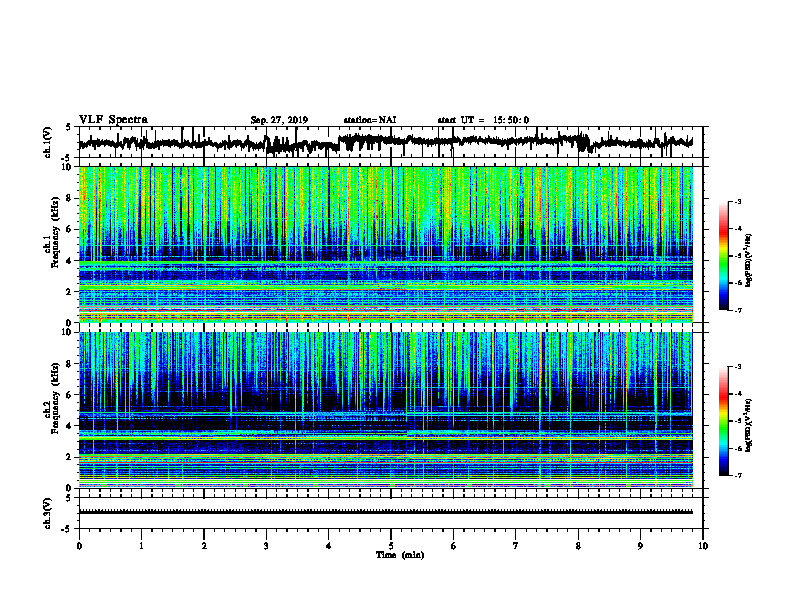The image size is (792, 612).
Task: Click the time axis tick label "10"
Action: (x=703, y=546)
